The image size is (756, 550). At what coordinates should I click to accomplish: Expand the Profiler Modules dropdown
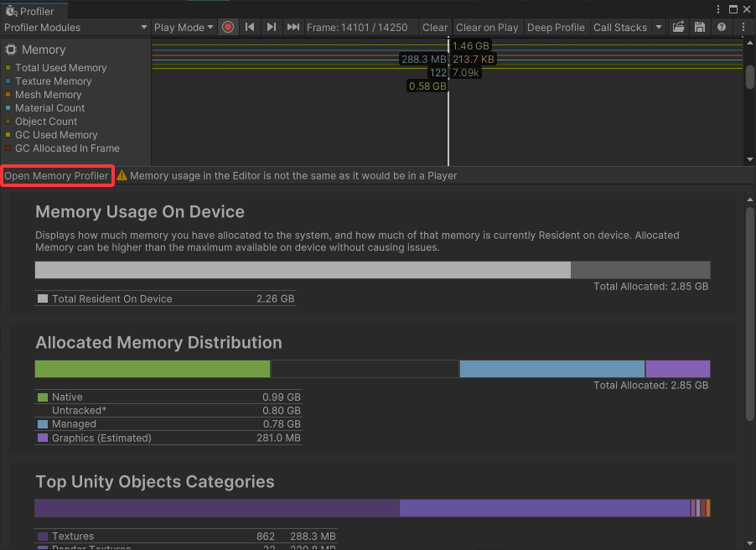[x=75, y=27]
